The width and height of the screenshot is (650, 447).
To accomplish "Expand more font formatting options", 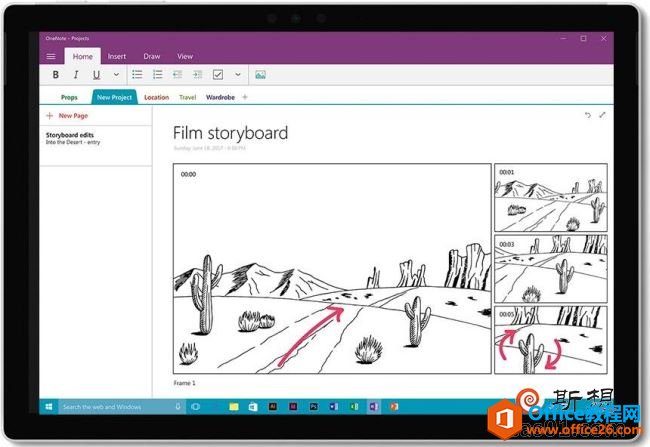I will pos(116,75).
